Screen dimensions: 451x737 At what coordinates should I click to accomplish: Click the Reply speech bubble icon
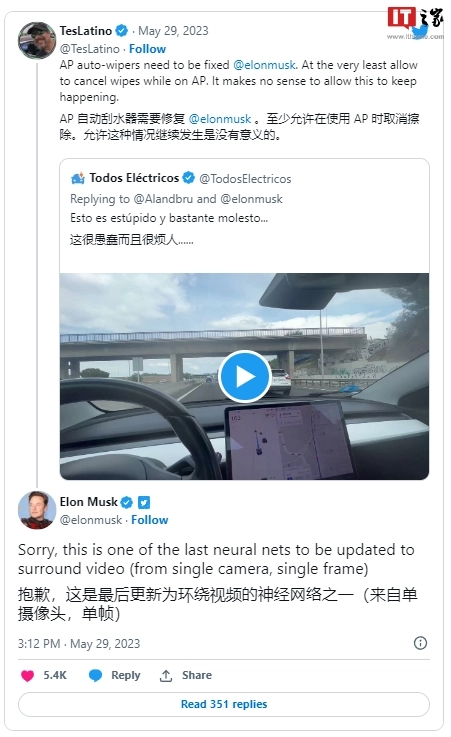[x=95, y=675]
